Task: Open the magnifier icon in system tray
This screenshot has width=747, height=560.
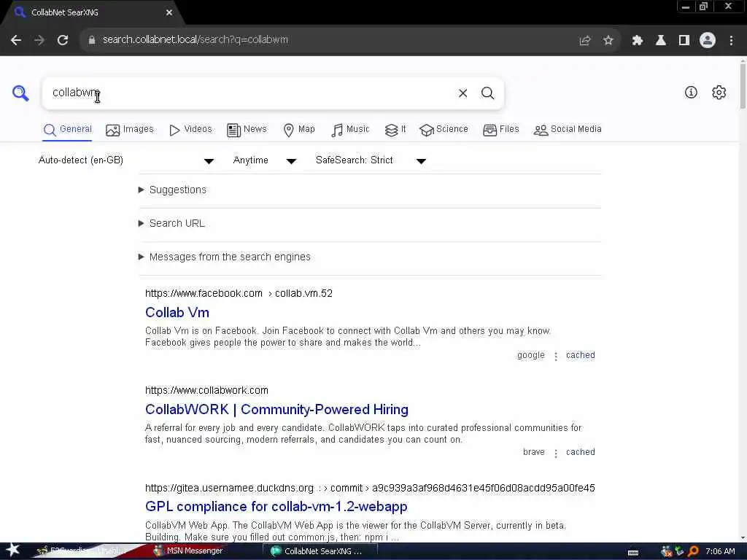Action: coord(693,551)
